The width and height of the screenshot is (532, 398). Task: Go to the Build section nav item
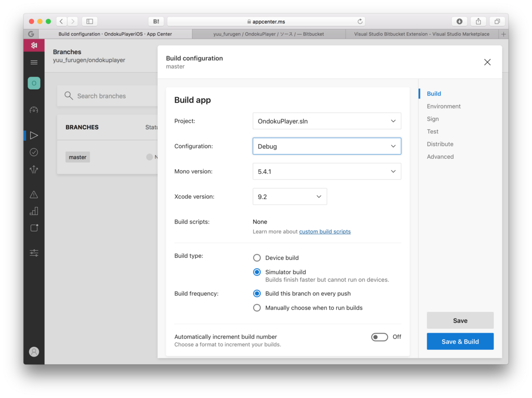coord(434,93)
